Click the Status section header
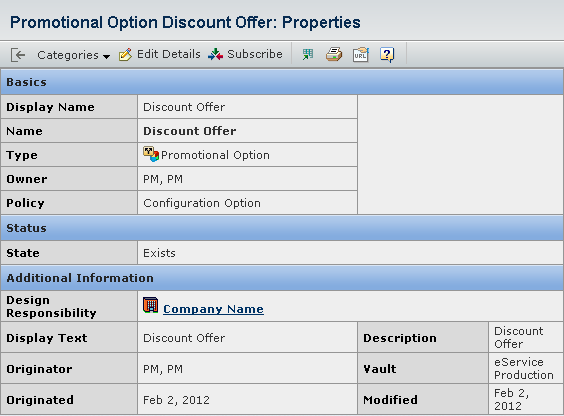Screen dimensions: 564x416 [282, 228]
